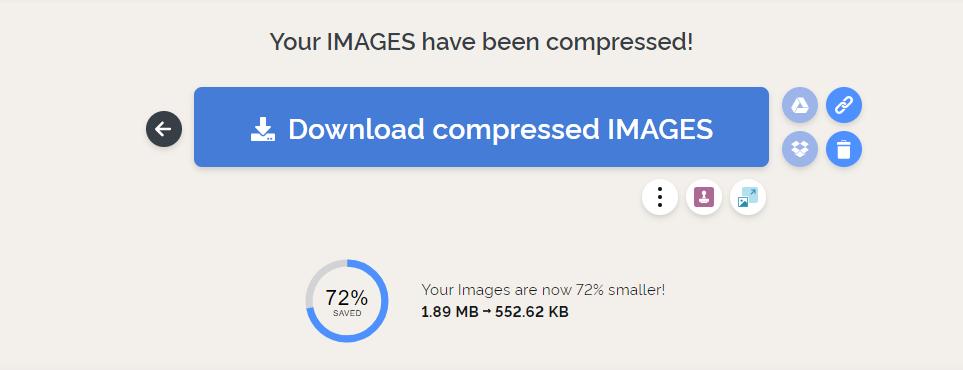Click Download compressed IMAGES button
This screenshot has height=370, width=963.
pyautogui.click(x=482, y=127)
